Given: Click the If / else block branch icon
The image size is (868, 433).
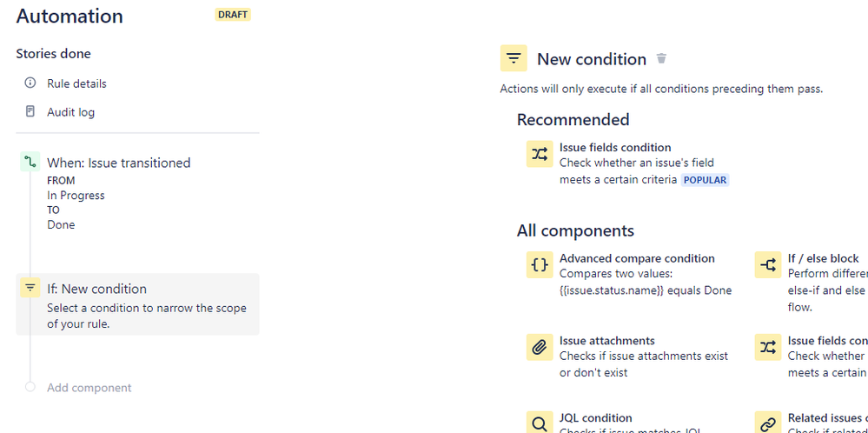Looking at the screenshot, I should (768, 265).
